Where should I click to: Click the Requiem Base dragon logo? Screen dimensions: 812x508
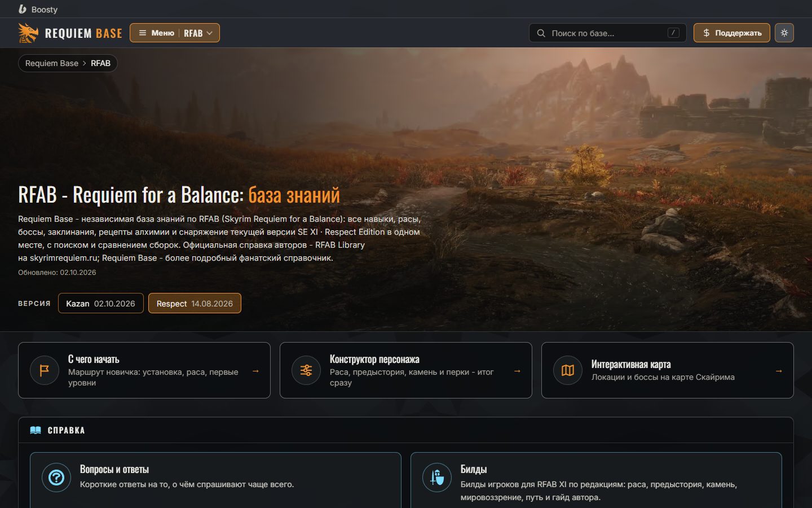click(28, 33)
